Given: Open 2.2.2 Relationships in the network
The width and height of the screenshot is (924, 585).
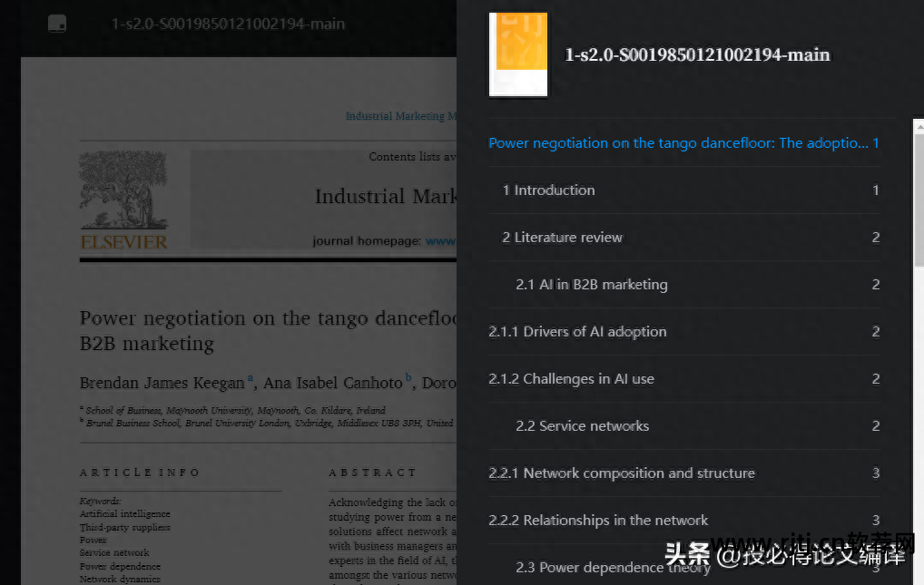Looking at the screenshot, I should coord(598,520).
